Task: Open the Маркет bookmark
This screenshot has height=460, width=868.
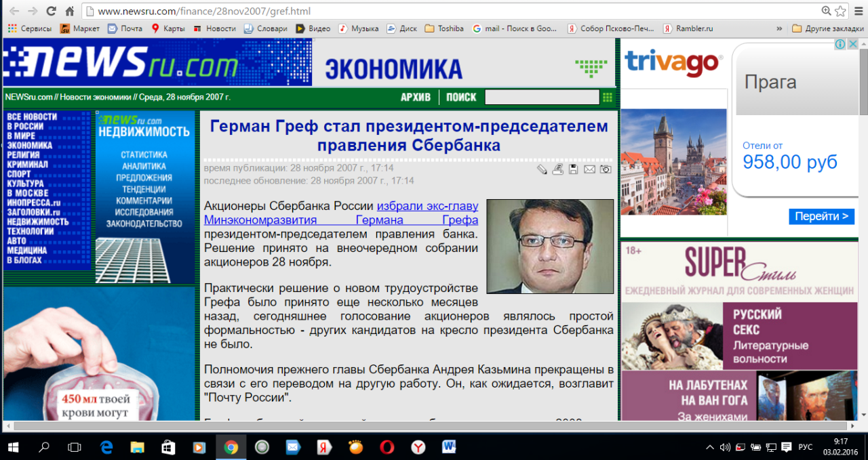Action: 80,28
